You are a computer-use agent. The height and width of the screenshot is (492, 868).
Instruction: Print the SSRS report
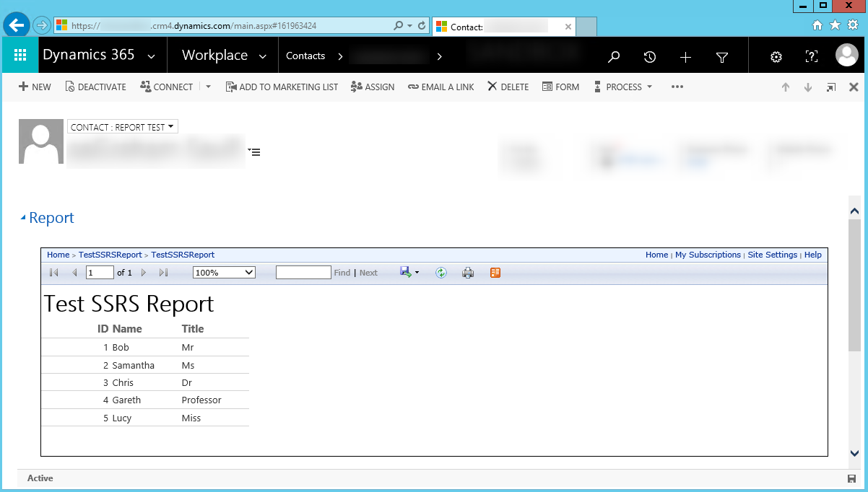coord(468,273)
